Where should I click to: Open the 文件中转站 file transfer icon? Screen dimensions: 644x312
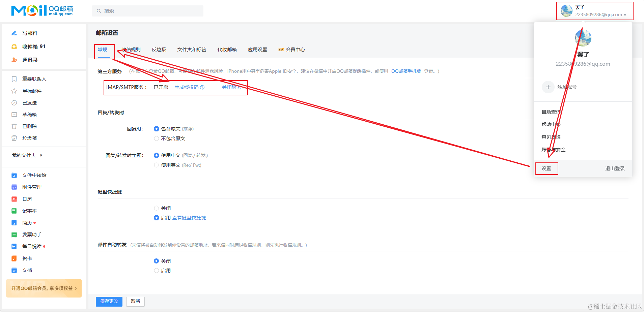(14, 175)
